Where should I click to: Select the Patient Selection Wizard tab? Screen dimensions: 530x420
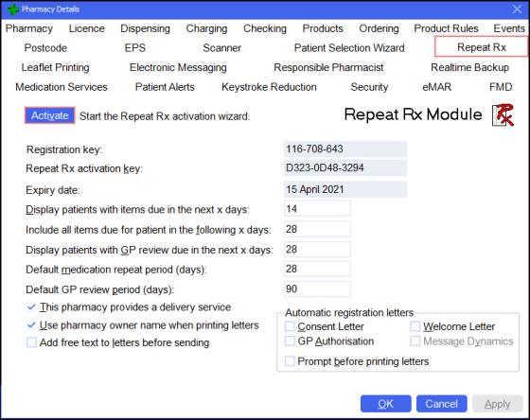click(x=349, y=48)
